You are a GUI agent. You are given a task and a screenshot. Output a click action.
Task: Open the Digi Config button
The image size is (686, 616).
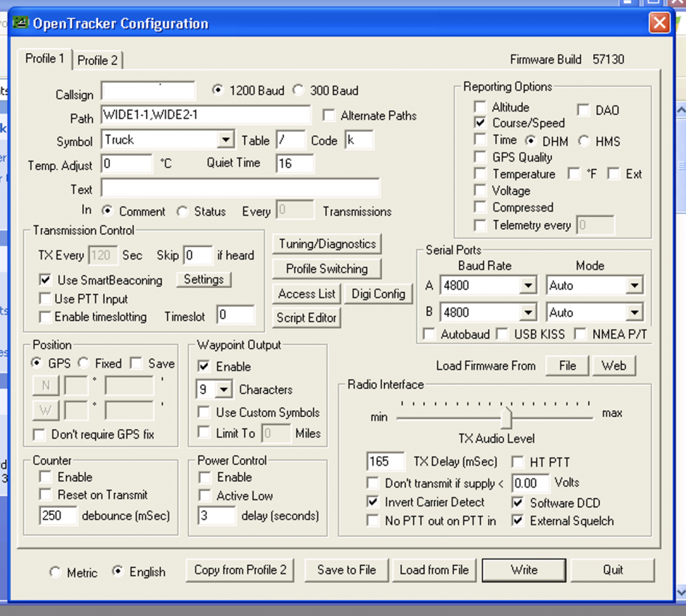tap(378, 294)
